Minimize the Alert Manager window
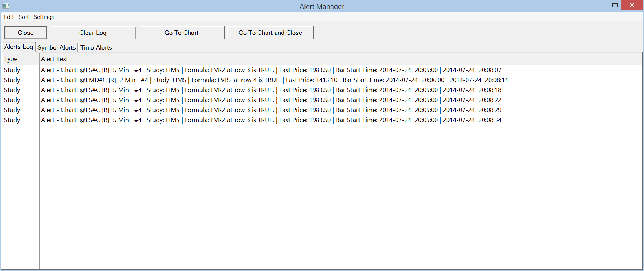The image size is (644, 271). (x=603, y=6)
